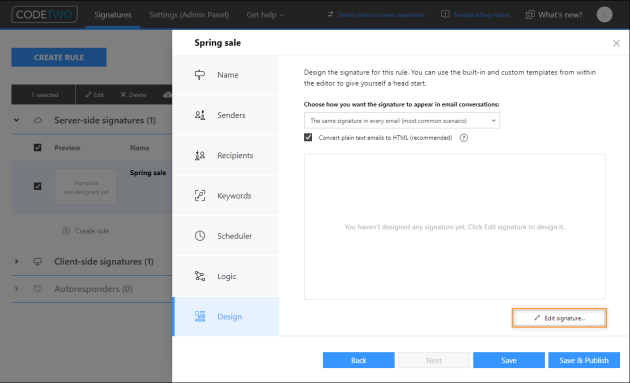Toggle the select-all checkbox beside Preview
The width and height of the screenshot is (630, 383).
click(37, 147)
